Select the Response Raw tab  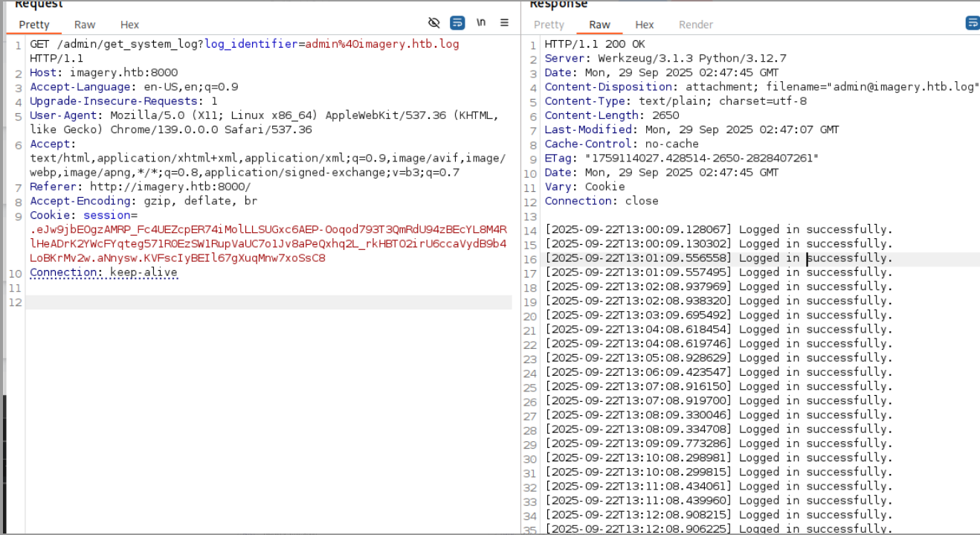tap(599, 25)
